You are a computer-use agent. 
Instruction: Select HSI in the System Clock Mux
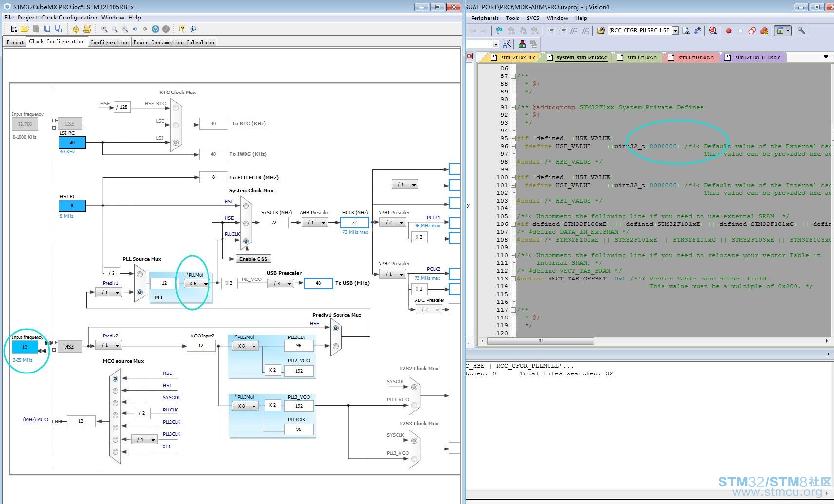246,206
